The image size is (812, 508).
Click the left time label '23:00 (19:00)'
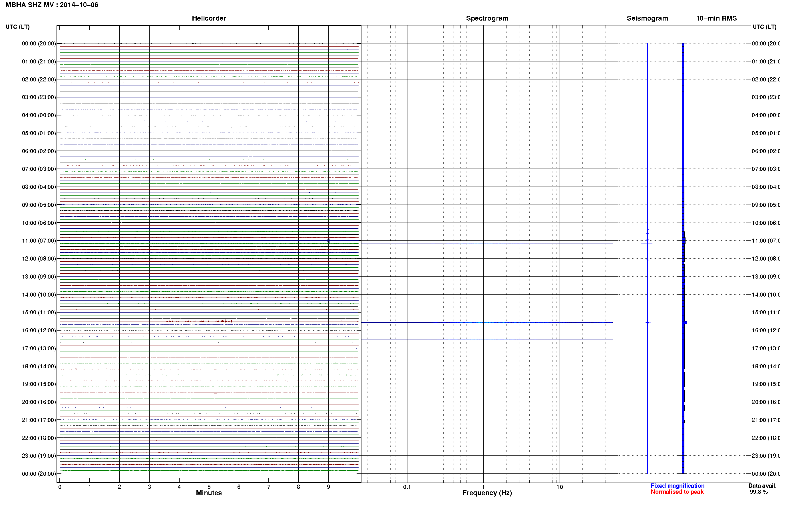pos(39,456)
